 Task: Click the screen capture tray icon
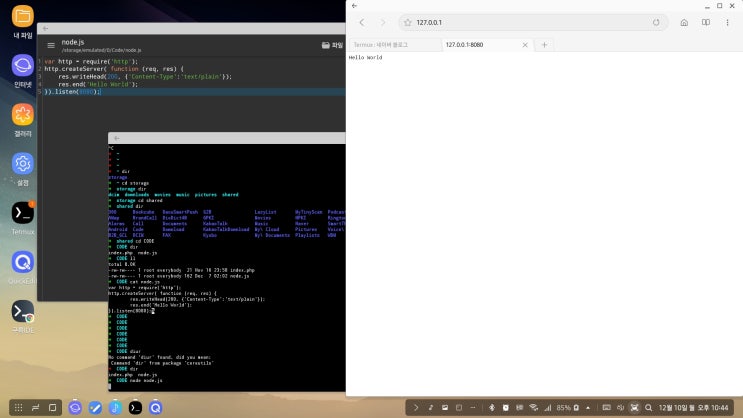[x=634, y=408]
